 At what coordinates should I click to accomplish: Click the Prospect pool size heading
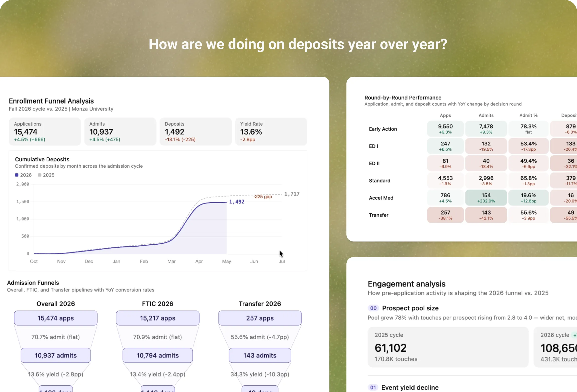coord(410,308)
